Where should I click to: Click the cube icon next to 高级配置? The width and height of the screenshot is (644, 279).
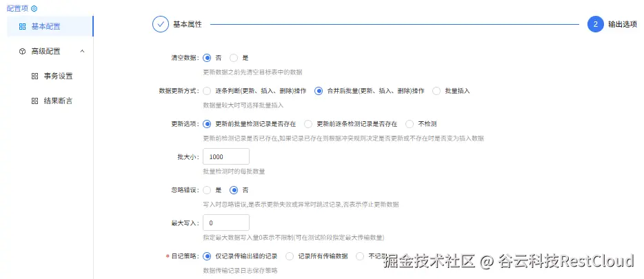pos(23,51)
